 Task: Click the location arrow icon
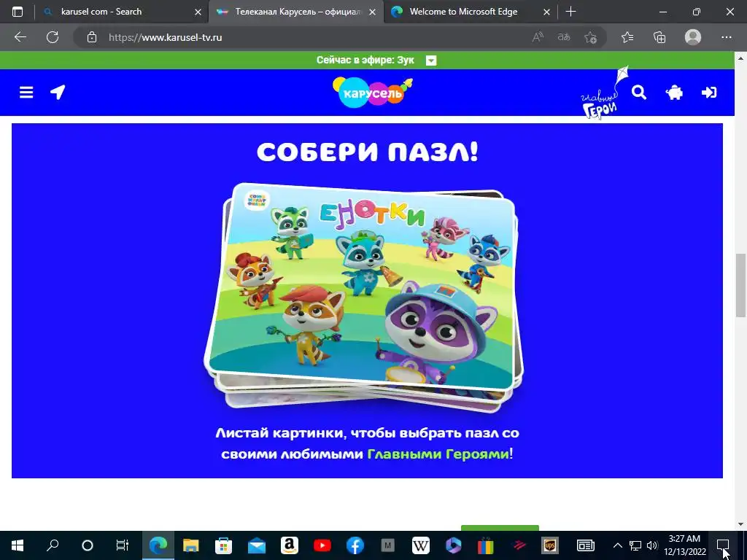click(58, 92)
